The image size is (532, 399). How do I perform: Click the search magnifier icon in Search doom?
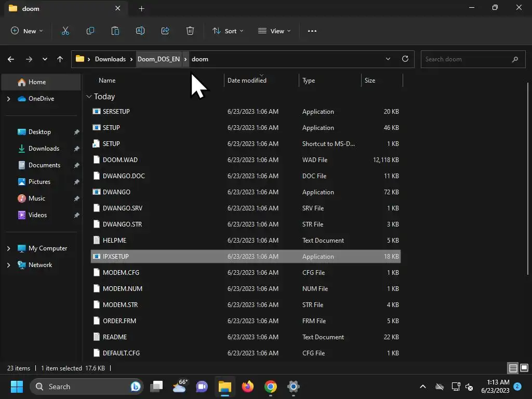(x=515, y=59)
